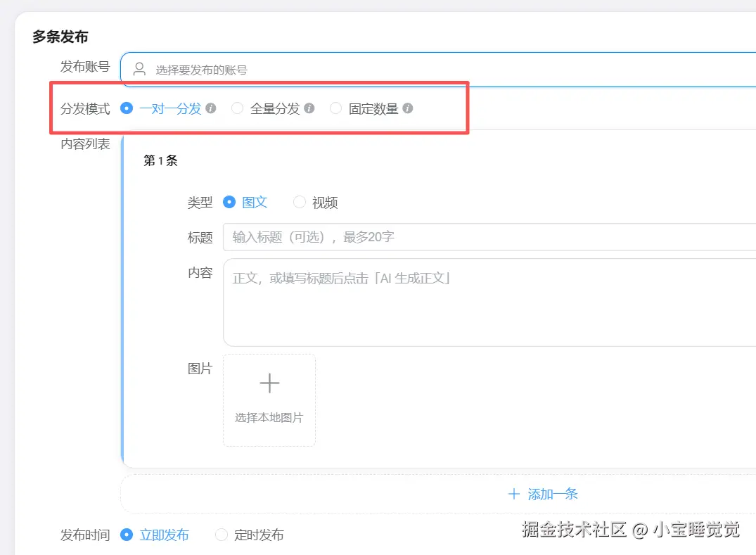Click the info icon beside 全量分发

pyautogui.click(x=311, y=108)
